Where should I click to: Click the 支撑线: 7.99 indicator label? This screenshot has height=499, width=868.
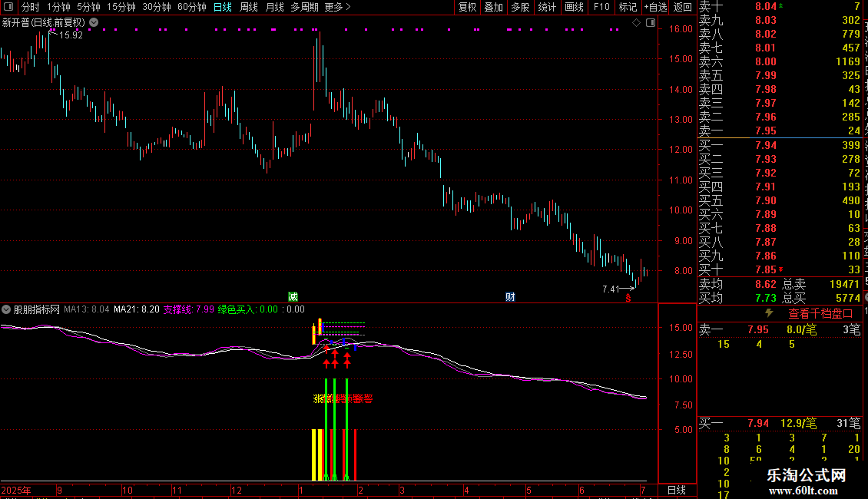click(188, 309)
